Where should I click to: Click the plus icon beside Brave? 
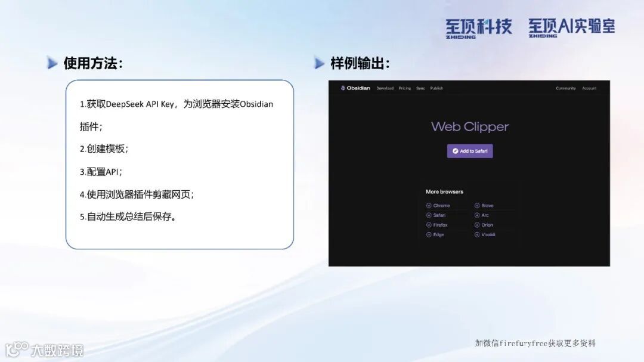pyautogui.click(x=477, y=205)
